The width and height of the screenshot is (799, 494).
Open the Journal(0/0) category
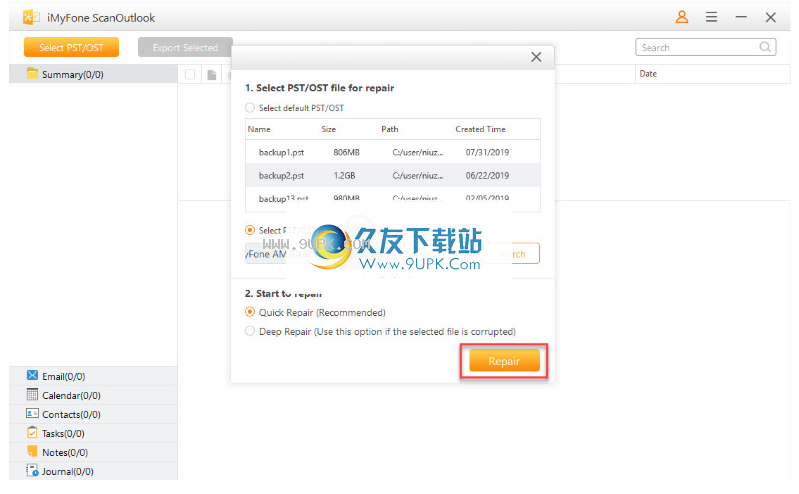click(93, 471)
